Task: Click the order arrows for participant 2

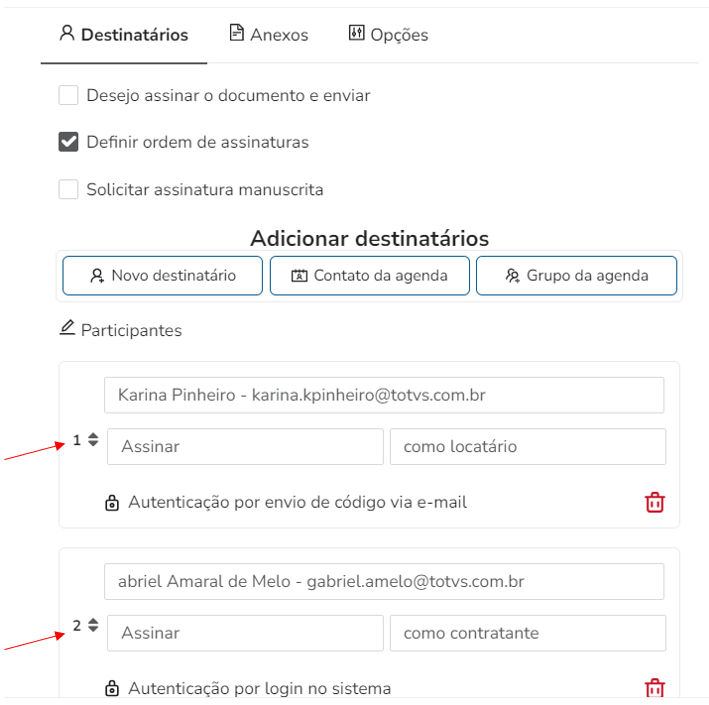Action: click(93, 626)
